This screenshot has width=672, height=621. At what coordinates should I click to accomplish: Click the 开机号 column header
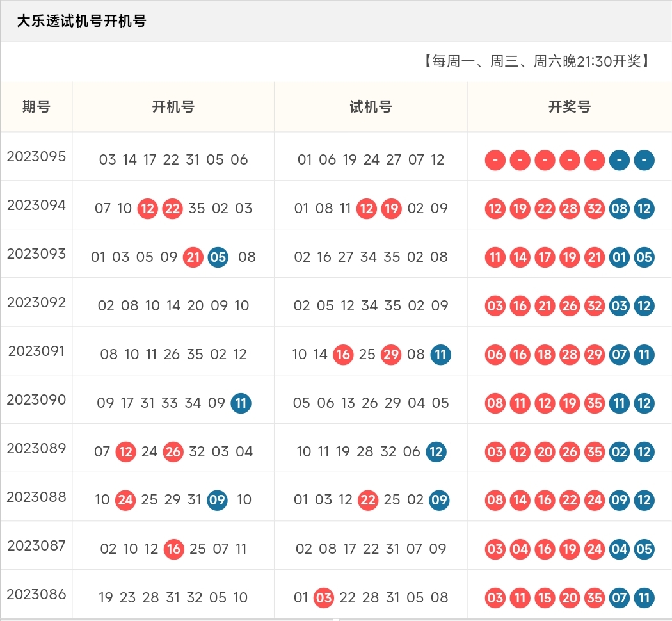tap(173, 106)
